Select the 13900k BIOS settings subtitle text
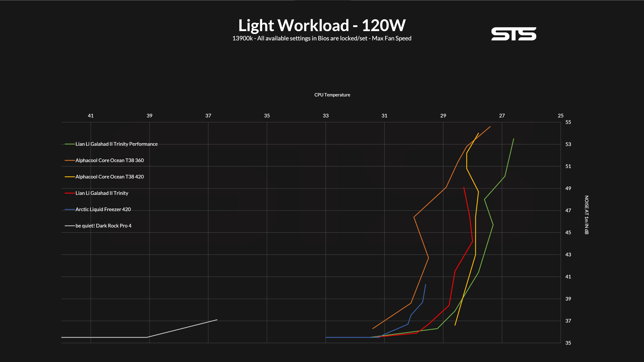This screenshot has height=362, width=644. pos(322,38)
